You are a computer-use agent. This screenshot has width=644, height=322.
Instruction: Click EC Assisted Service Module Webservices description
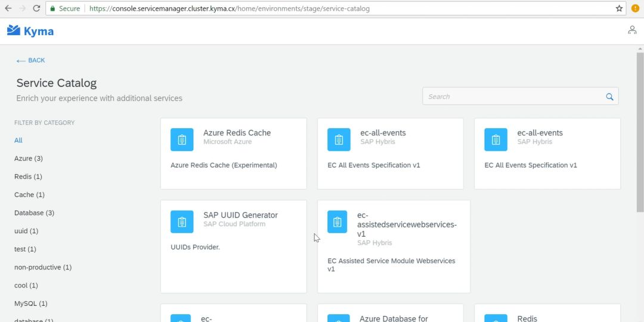click(x=391, y=265)
